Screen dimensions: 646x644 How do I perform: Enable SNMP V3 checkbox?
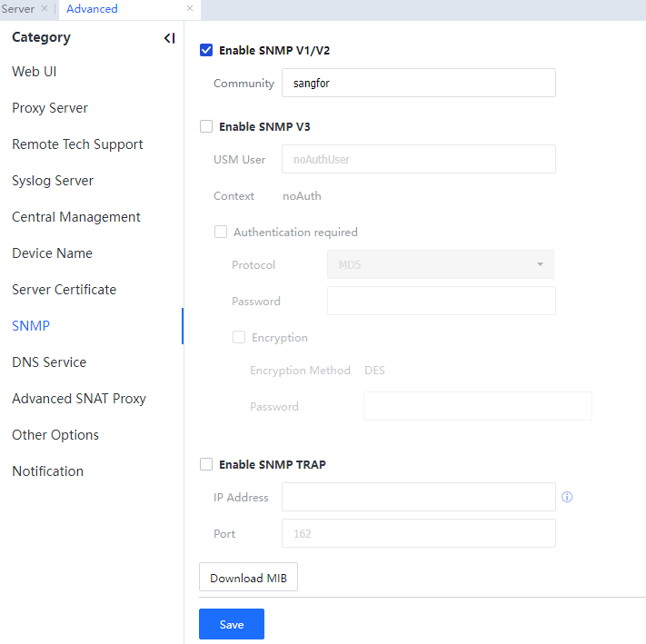[206, 127]
